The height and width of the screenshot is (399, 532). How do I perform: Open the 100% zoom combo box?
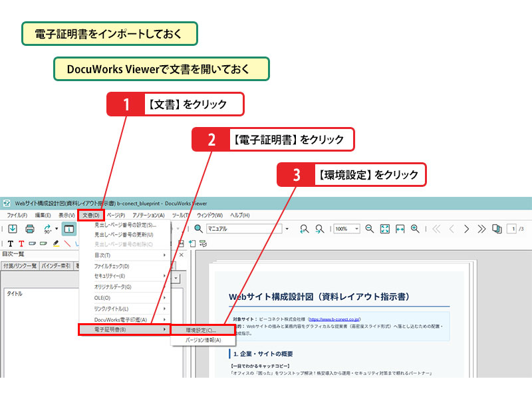(x=346, y=229)
